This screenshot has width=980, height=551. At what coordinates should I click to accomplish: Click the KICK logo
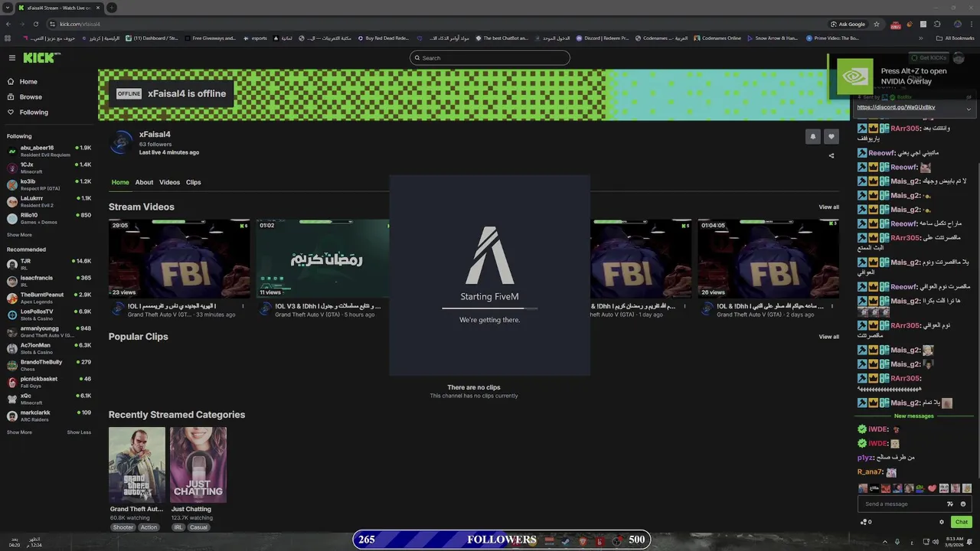click(x=40, y=58)
